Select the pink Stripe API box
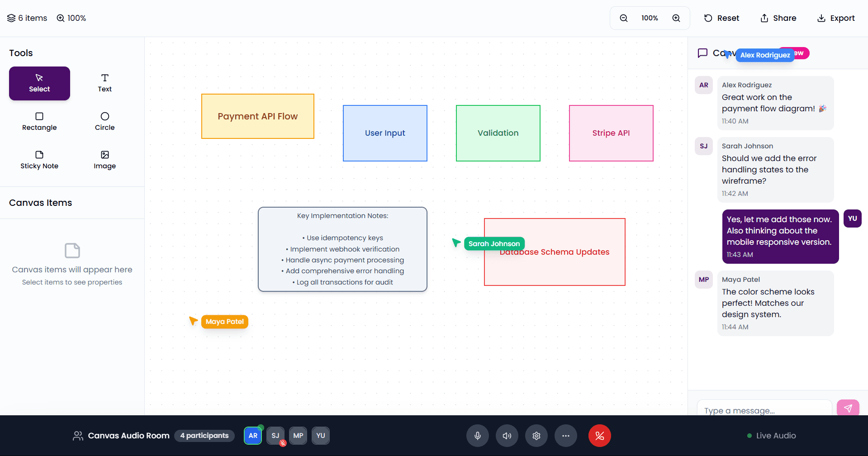 click(x=611, y=133)
